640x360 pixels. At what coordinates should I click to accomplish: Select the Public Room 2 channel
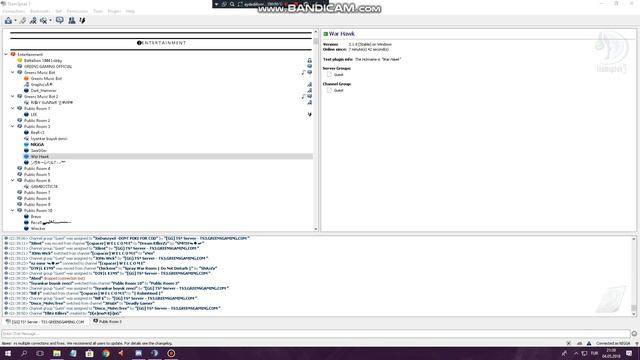[37, 120]
